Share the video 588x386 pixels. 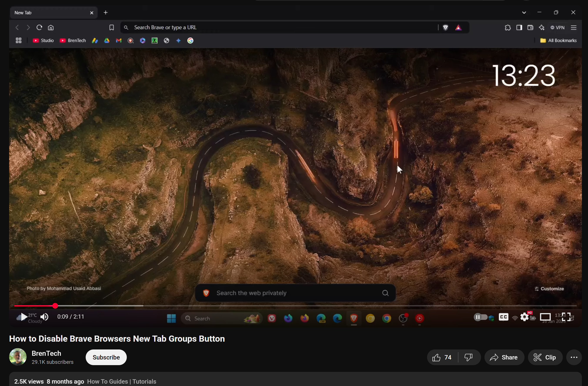pyautogui.click(x=504, y=357)
